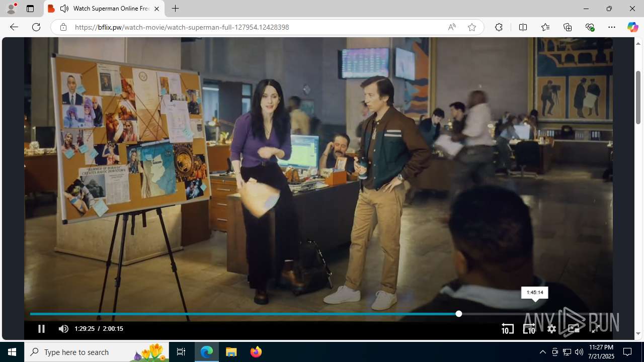644x362 pixels.
Task: Close the Watch Superman tab
Action: coord(156,9)
